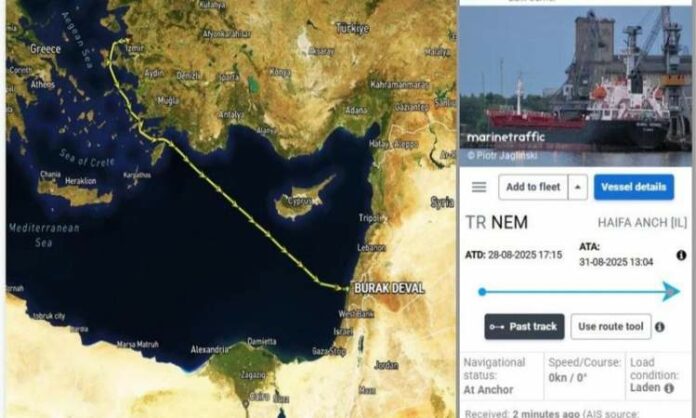696x418 pixels.
Task: Click the info icon beside ATA time
Action: point(681,255)
